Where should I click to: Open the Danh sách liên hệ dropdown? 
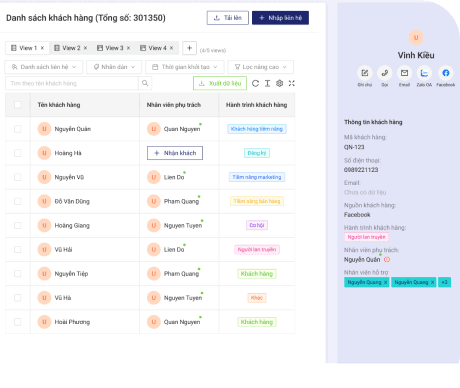(44, 67)
